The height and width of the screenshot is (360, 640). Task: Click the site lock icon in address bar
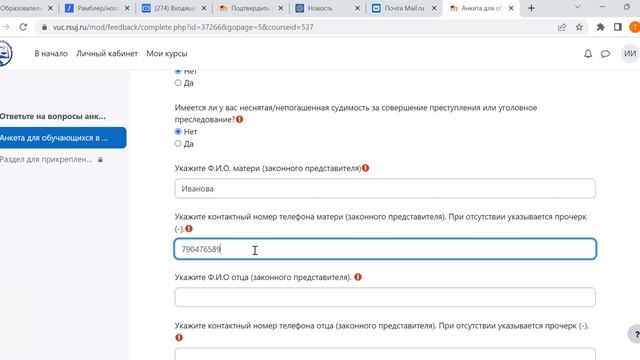(44, 27)
